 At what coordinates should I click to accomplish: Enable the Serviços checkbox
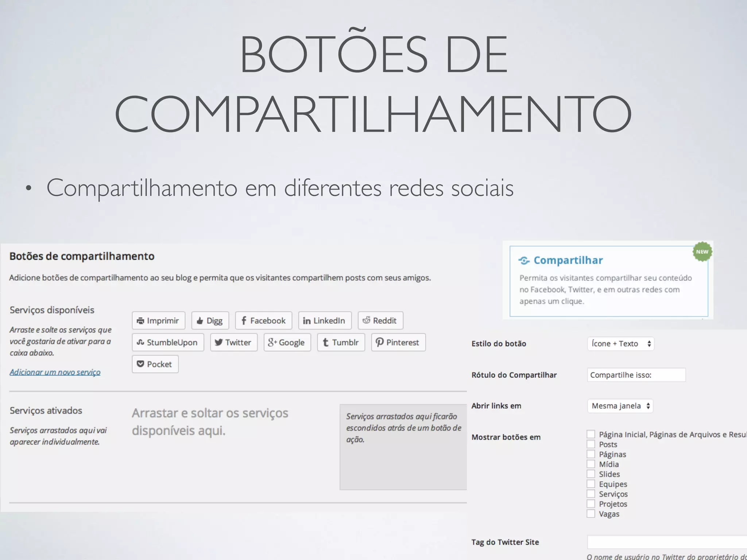(x=591, y=494)
